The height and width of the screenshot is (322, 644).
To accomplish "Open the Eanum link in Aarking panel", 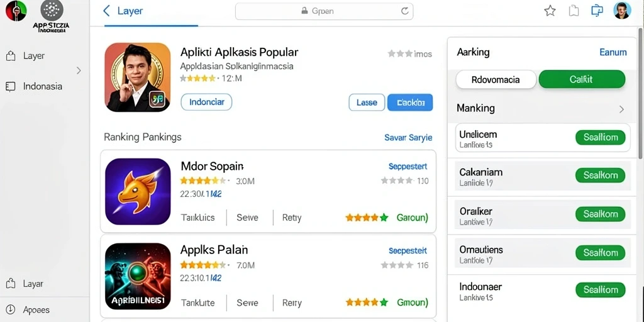I will pyautogui.click(x=613, y=52).
